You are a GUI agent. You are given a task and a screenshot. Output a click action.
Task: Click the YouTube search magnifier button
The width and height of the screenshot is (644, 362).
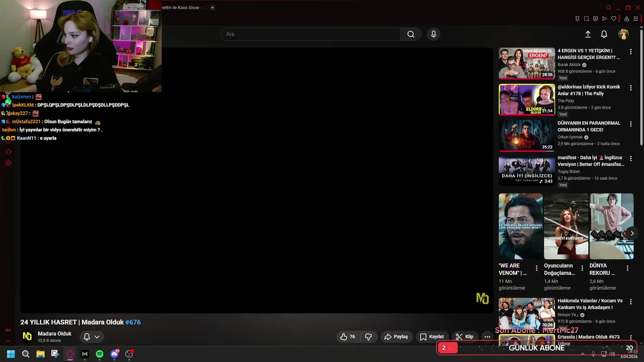(x=411, y=34)
